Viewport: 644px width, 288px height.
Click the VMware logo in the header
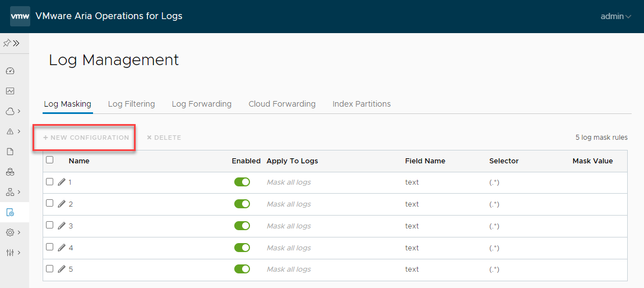coord(20,16)
